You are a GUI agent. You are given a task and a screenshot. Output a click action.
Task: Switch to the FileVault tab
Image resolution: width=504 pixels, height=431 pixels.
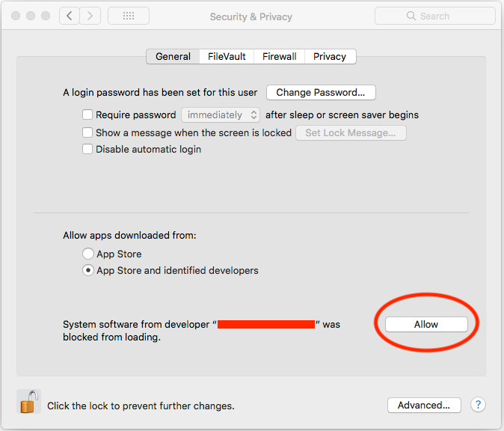coord(227,56)
